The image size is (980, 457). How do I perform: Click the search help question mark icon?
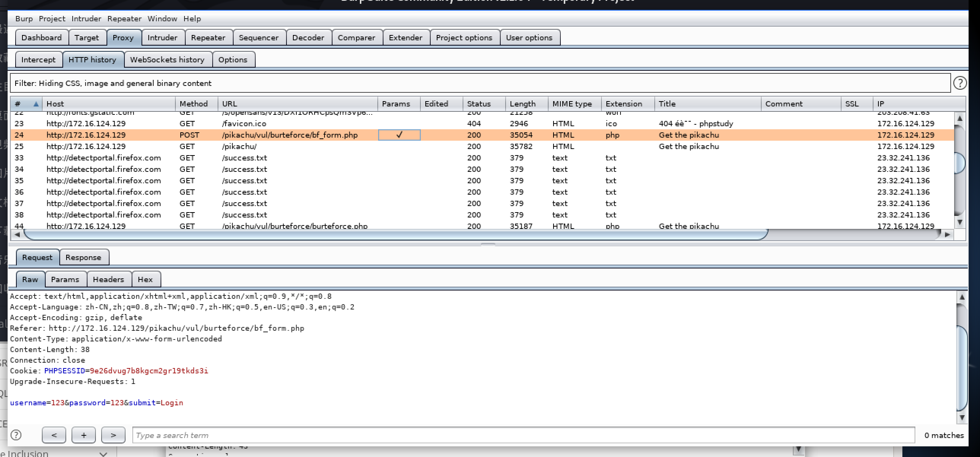[x=16, y=435]
